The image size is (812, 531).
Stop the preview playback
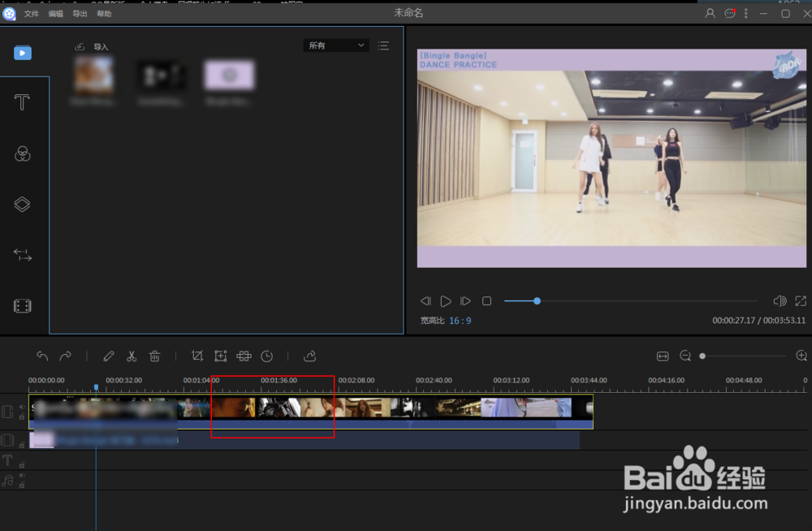486,301
